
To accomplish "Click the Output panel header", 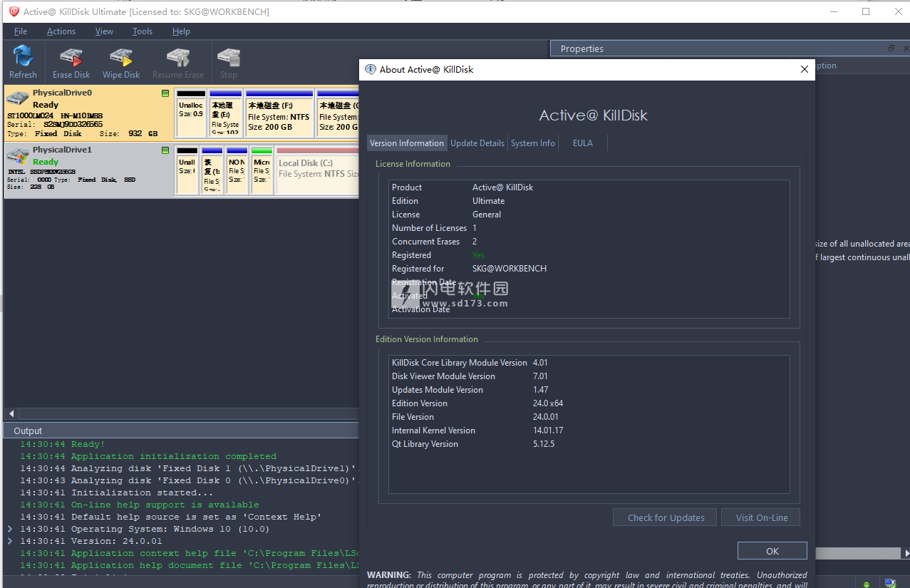I will [181, 430].
